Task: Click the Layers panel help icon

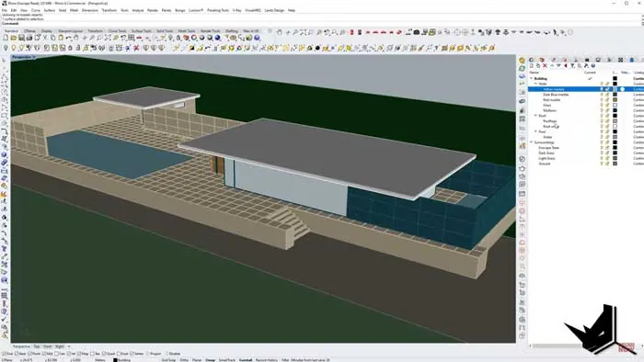Action: (x=593, y=65)
